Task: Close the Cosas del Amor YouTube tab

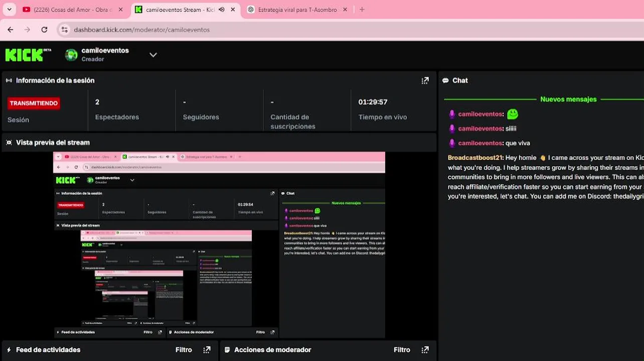Action: 120,10
